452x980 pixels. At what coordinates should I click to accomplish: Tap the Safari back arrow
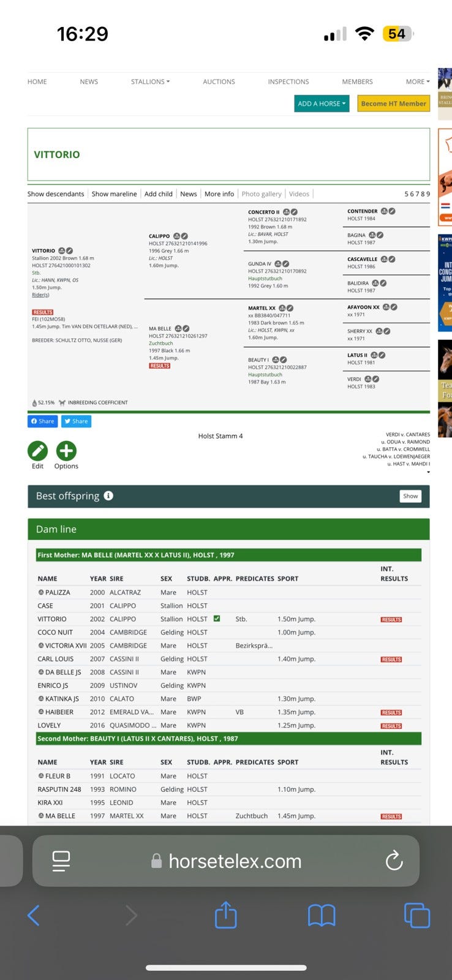click(34, 916)
